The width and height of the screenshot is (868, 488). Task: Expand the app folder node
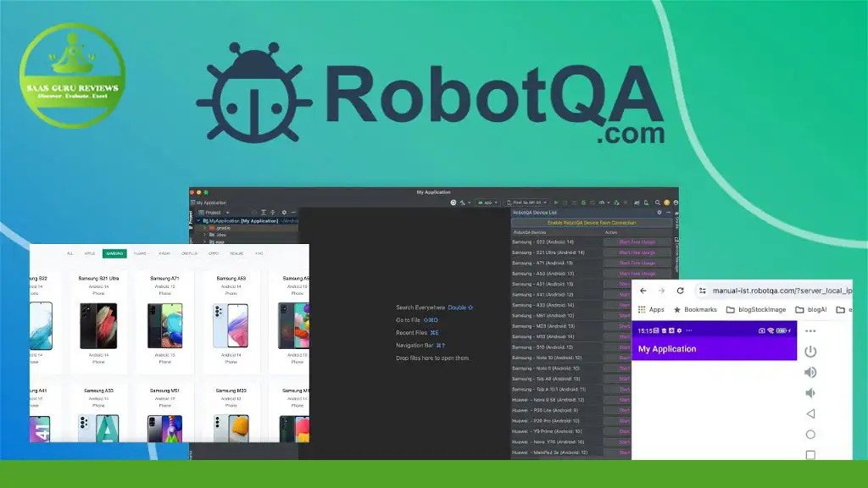(x=204, y=241)
